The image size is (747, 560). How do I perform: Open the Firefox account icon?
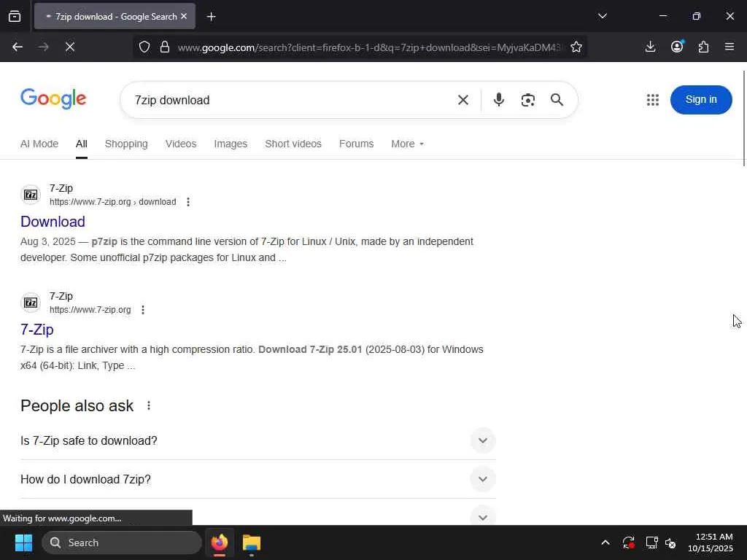pos(677,46)
